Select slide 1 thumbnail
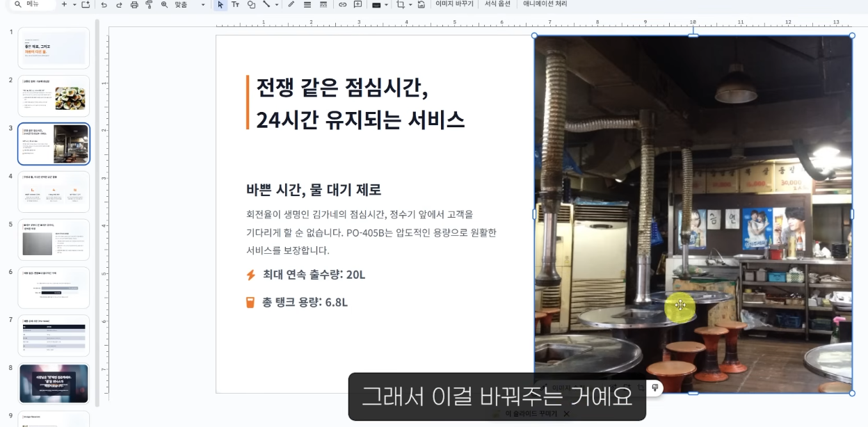Image resolution: width=868 pixels, height=427 pixels. click(54, 48)
